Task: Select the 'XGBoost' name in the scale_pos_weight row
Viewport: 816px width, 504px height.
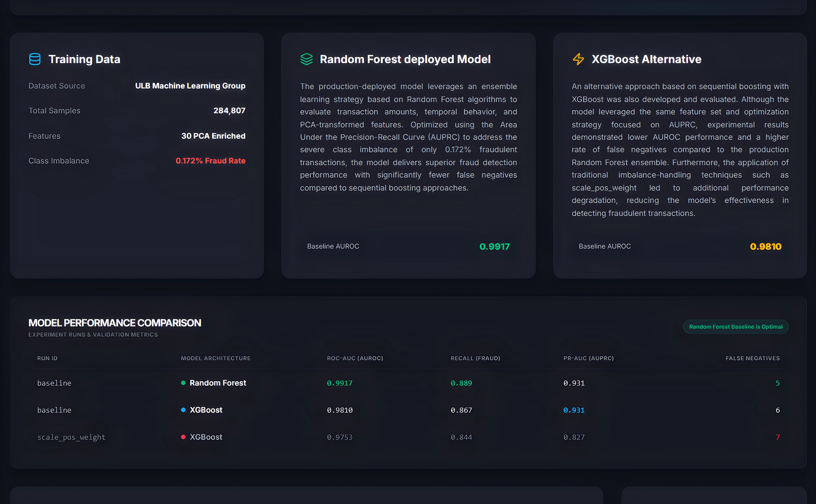Action: (206, 437)
